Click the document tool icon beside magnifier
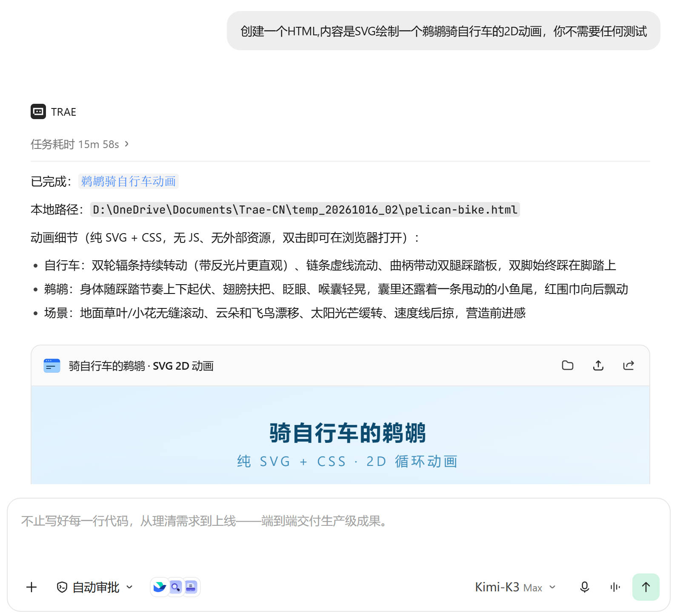 click(x=191, y=587)
